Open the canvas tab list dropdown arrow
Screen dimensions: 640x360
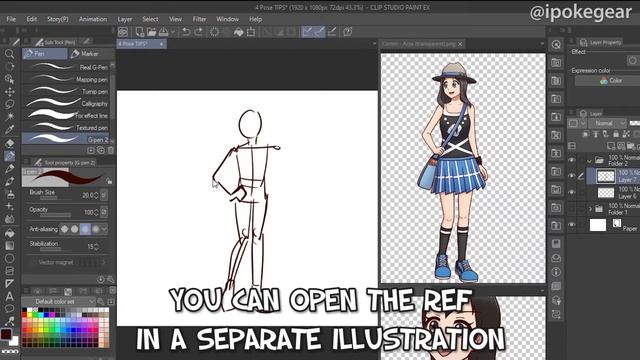(x=375, y=44)
